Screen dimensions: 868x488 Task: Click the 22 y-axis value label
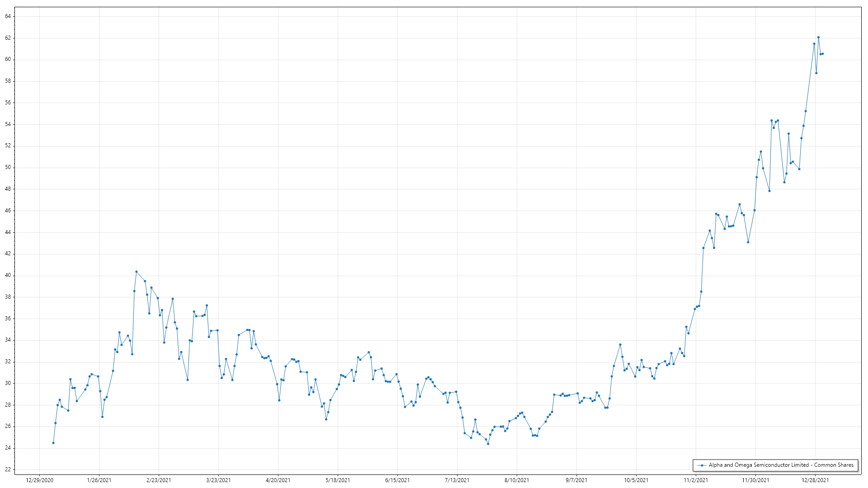coord(8,469)
